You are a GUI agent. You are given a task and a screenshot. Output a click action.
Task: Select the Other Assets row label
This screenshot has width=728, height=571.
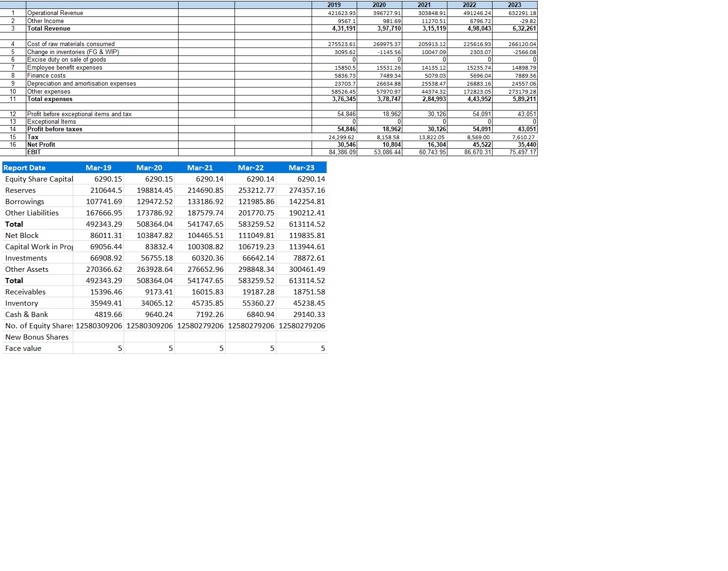pyautogui.click(x=27, y=269)
